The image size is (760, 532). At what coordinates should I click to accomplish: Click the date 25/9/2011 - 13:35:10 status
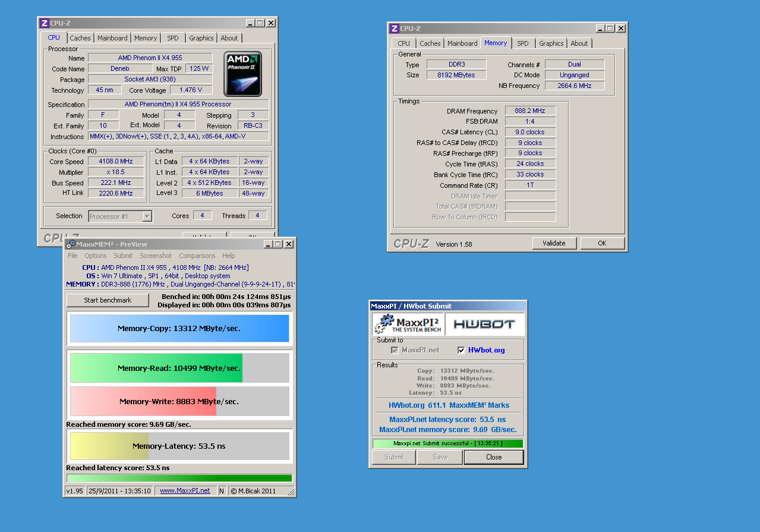click(x=119, y=490)
